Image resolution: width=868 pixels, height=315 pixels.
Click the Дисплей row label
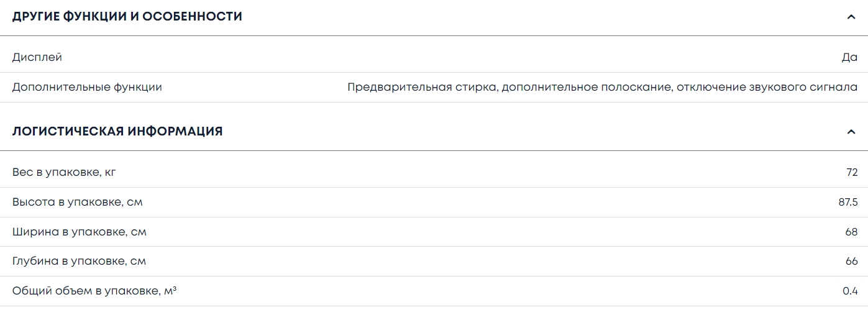[x=37, y=57]
